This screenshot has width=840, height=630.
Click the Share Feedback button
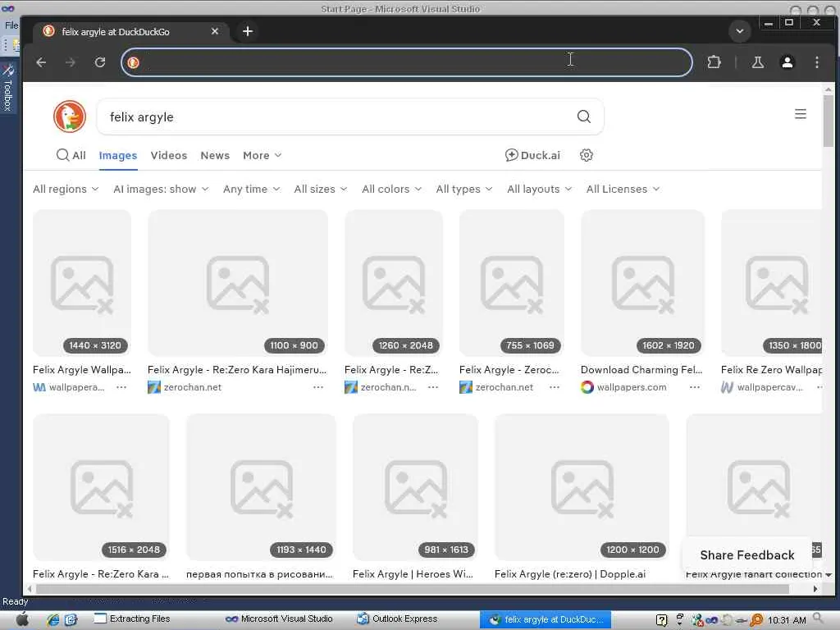pos(746,555)
